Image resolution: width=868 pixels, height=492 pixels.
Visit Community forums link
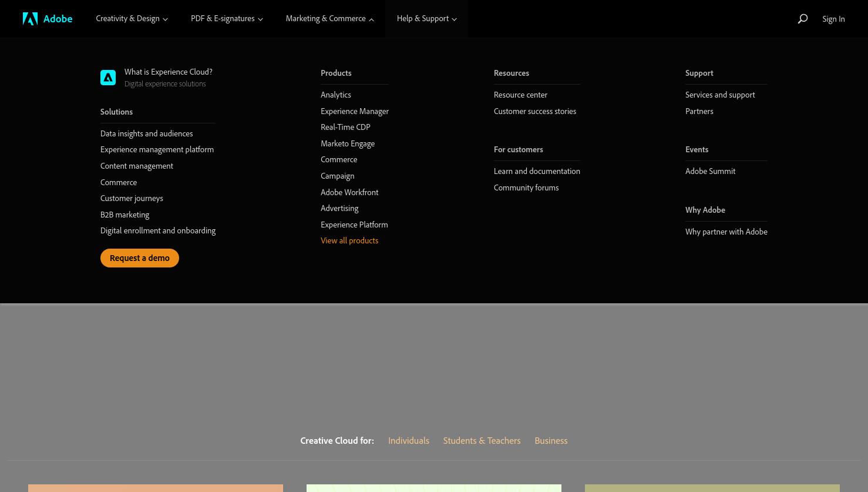click(526, 188)
